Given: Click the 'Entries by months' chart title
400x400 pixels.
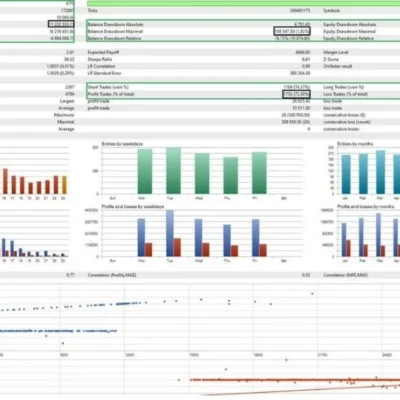Looking at the screenshot, I should tap(355, 144).
